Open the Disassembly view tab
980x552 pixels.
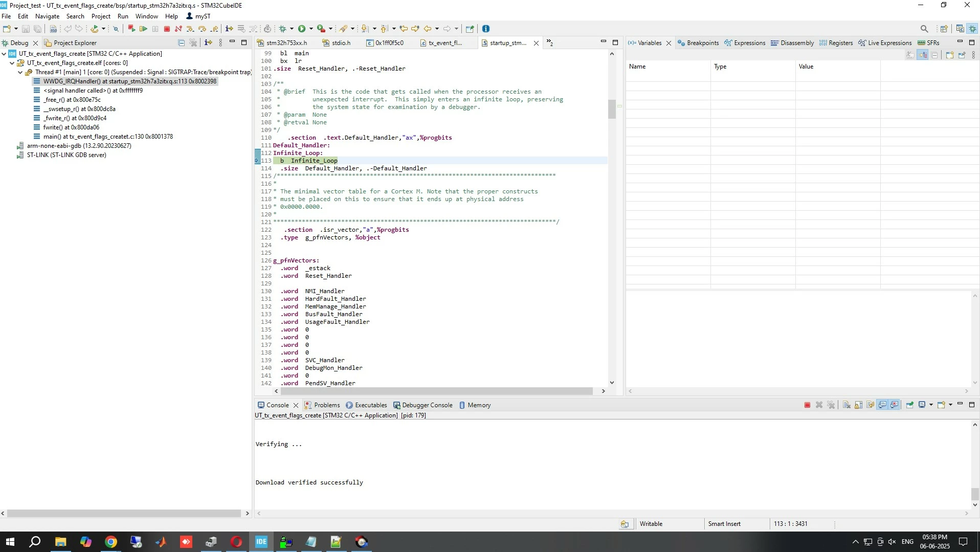click(792, 43)
